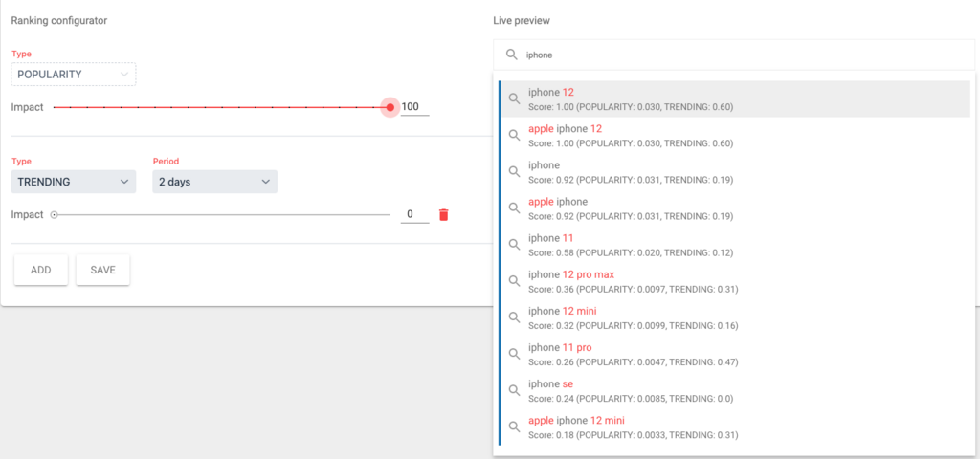This screenshot has height=459, width=980.
Task: Click magnifier icon beside "iphone 12" suggestion
Action: pyautogui.click(x=514, y=98)
